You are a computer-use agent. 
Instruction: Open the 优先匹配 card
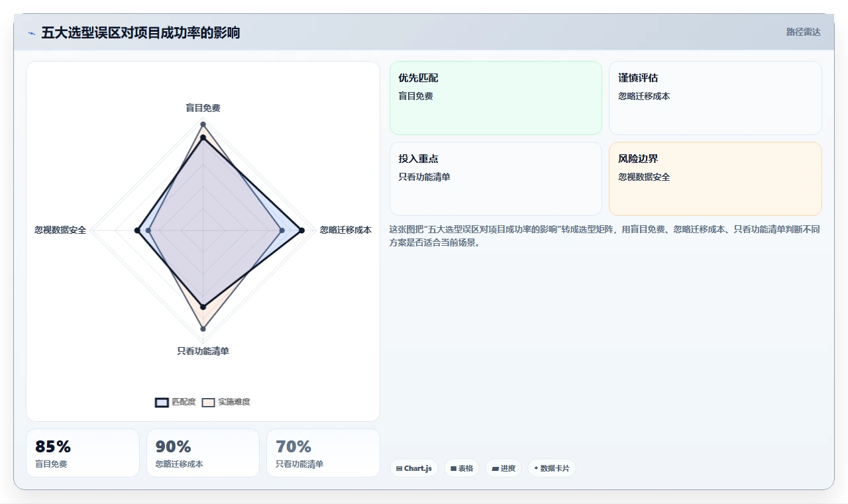pos(496,98)
